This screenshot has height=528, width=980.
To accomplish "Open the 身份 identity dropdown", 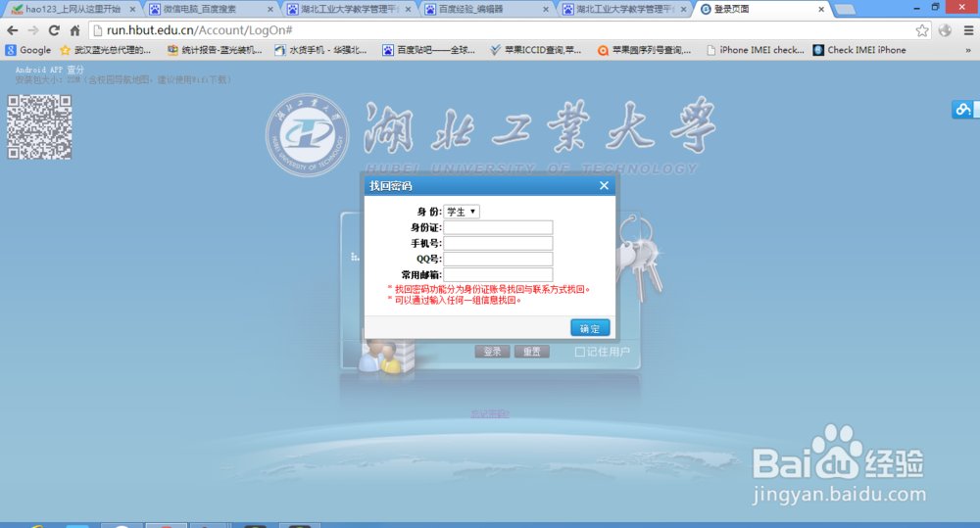I will point(462,212).
